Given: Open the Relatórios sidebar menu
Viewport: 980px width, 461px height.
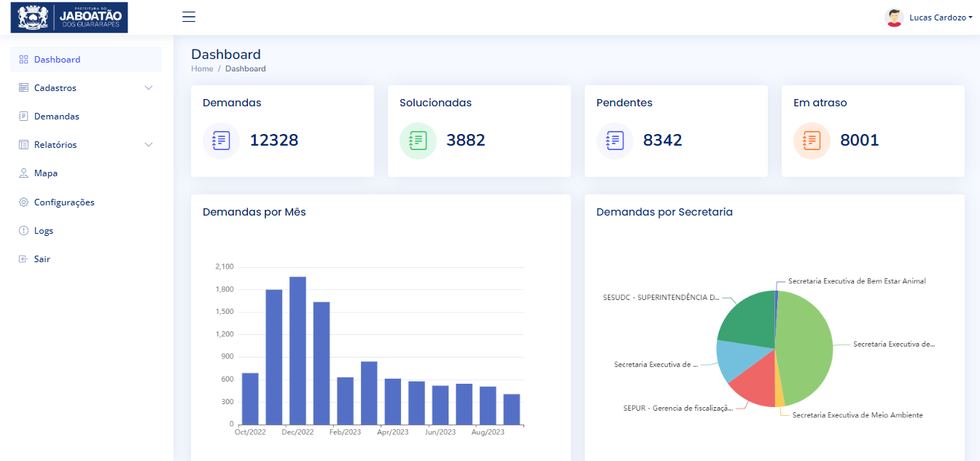Looking at the screenshot, I should (86, 145).
